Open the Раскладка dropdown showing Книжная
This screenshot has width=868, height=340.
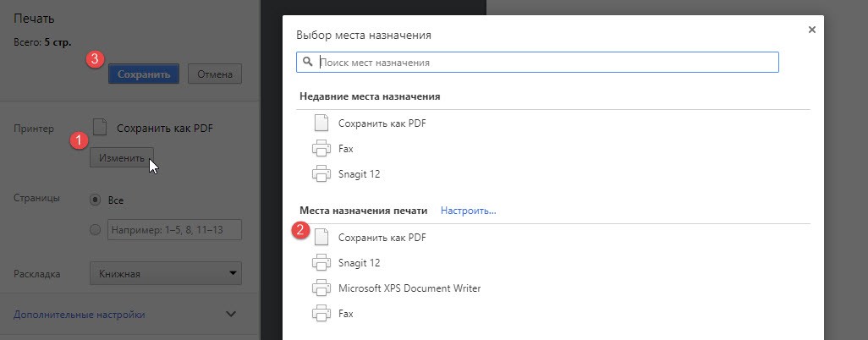click(166, 273)
